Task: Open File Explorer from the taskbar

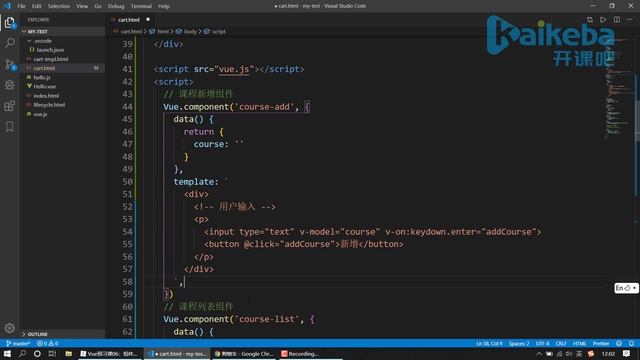Action: 69,353
